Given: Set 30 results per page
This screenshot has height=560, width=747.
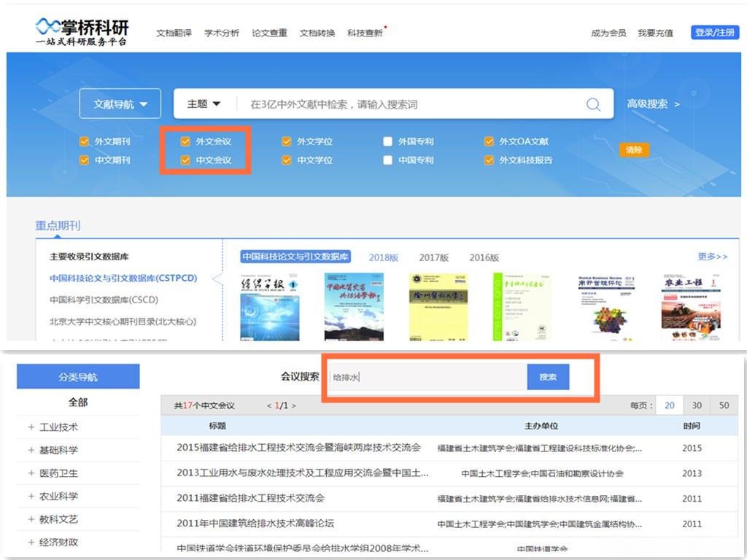Looking at the screenshot, I should click(x=697, y=405).
